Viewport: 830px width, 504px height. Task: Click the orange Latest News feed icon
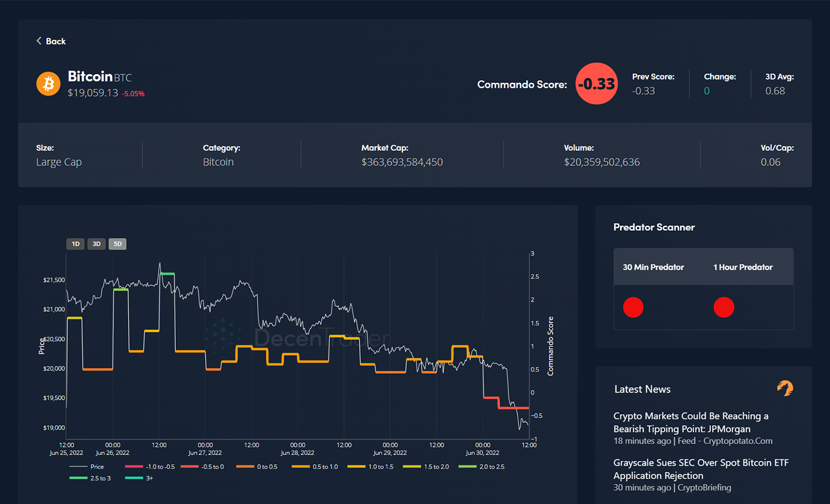pos(785,388)
